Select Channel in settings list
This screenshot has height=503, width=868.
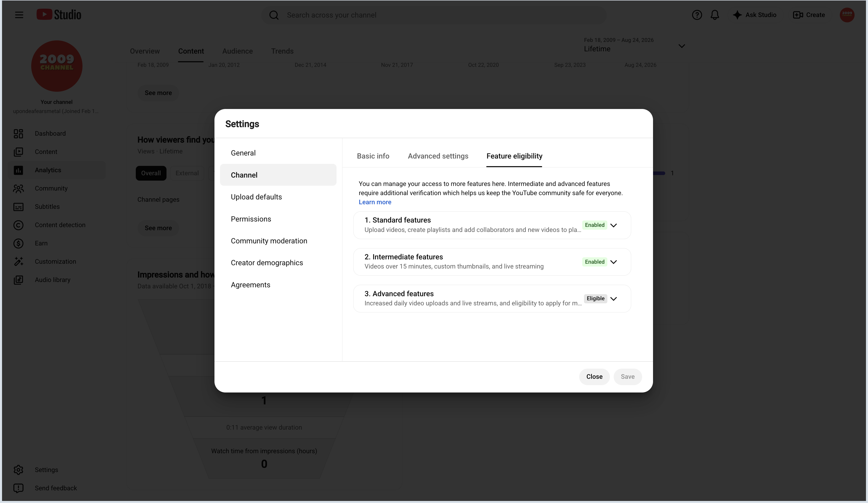(x=278, y=175)
